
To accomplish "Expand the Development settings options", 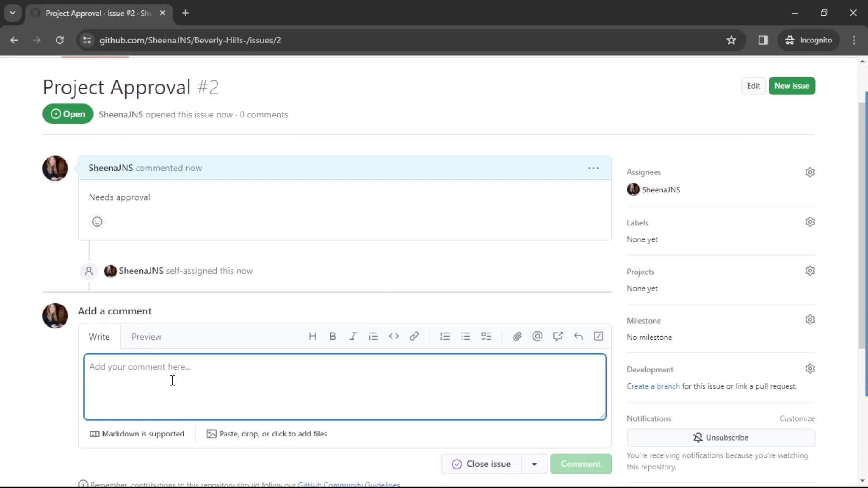I will pos(810,369).
